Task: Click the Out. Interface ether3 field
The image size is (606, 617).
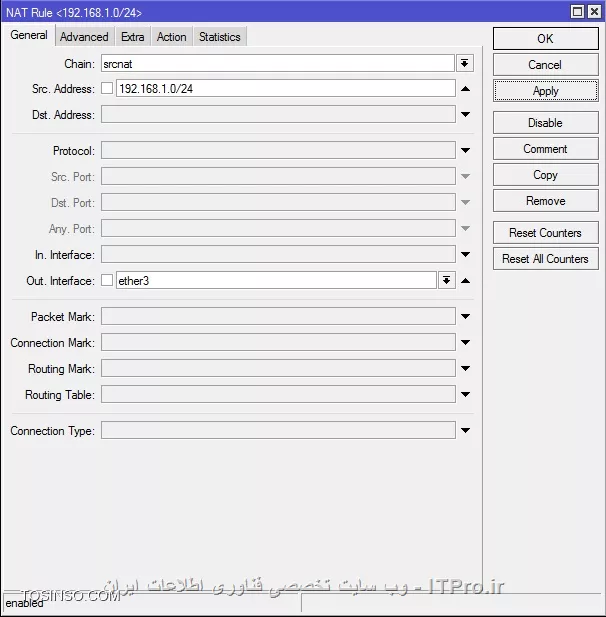Action: 276,281
